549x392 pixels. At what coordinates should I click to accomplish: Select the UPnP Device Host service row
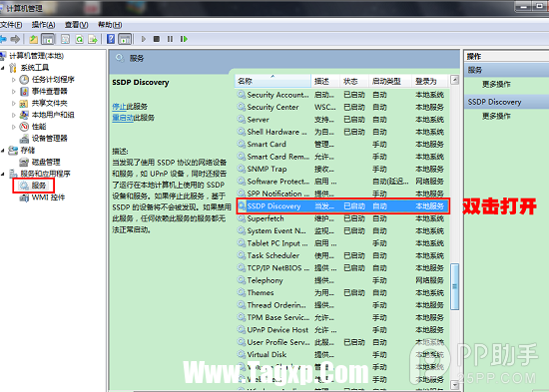342,330
